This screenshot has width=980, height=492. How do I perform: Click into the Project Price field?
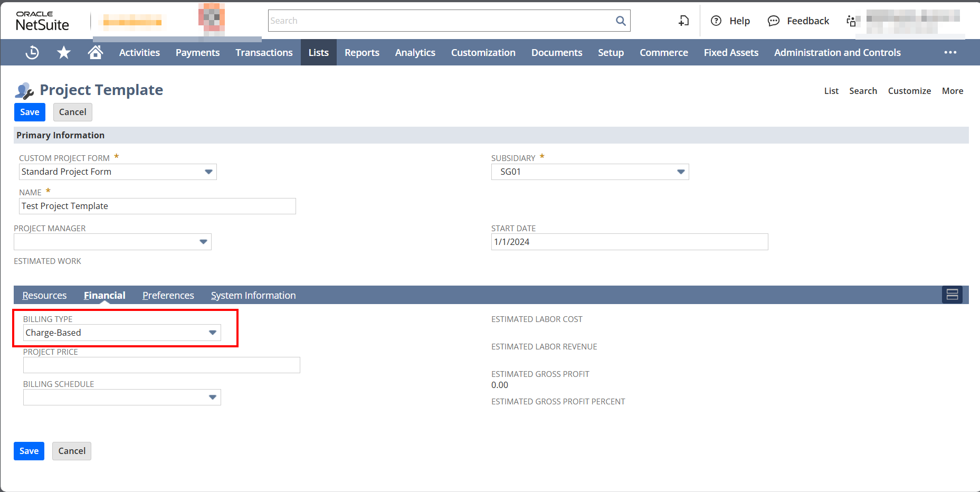tap(161, 365)
